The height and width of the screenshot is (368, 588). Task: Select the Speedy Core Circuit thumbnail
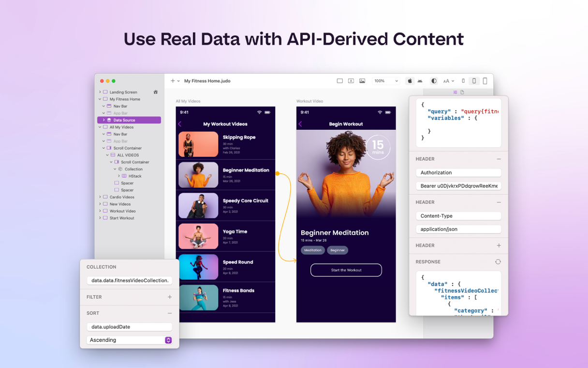198,205
